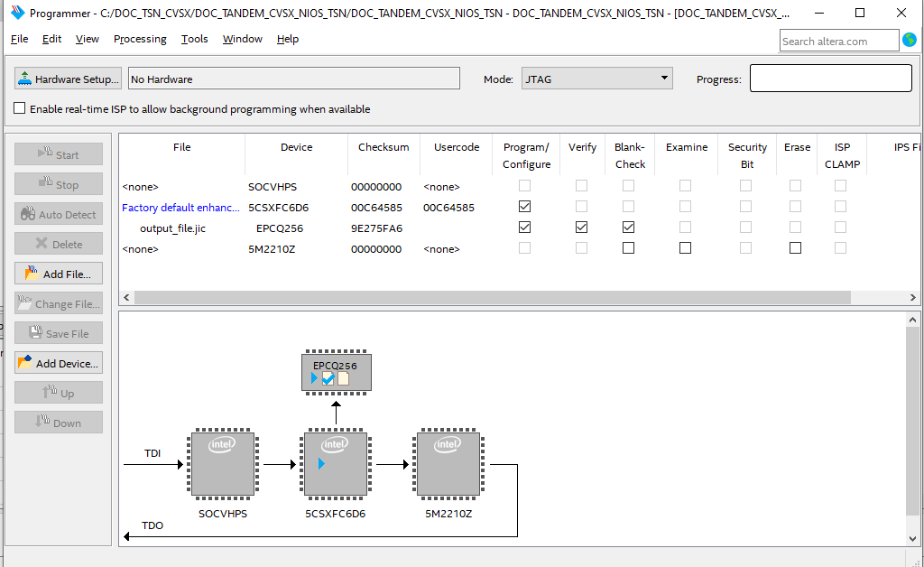Image resolution: width=924 pixels, height=567 pixels.
Task: Click blank-check page icon on EPCQ256 chip
Action: [x=344, y=378]
